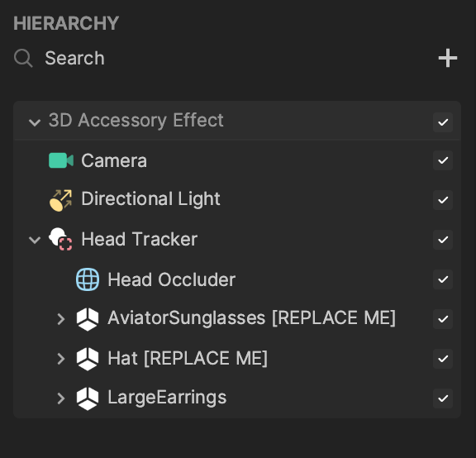Expand the LargeEarrings node
The width and height of the screenshot is (476, 458).
coord(61,398)
